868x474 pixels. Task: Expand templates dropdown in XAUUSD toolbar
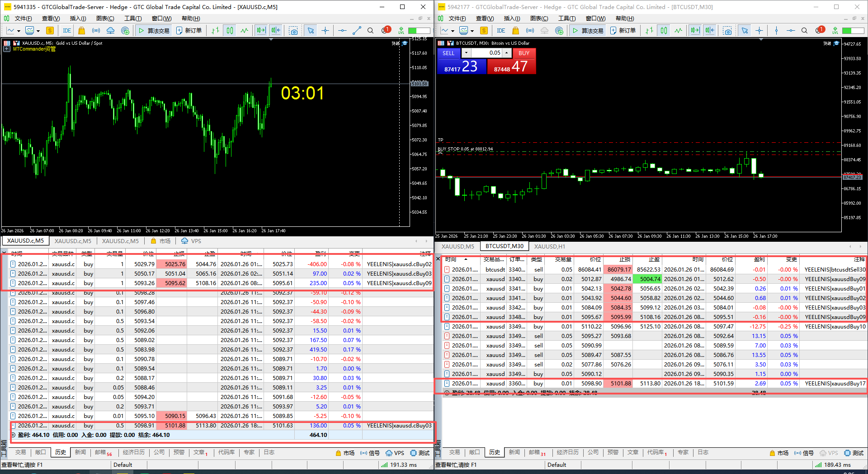coord(38,31)
